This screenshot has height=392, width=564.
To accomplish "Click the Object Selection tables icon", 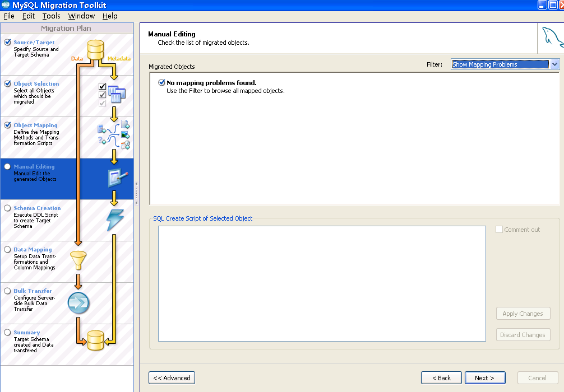I will [117, 94].
